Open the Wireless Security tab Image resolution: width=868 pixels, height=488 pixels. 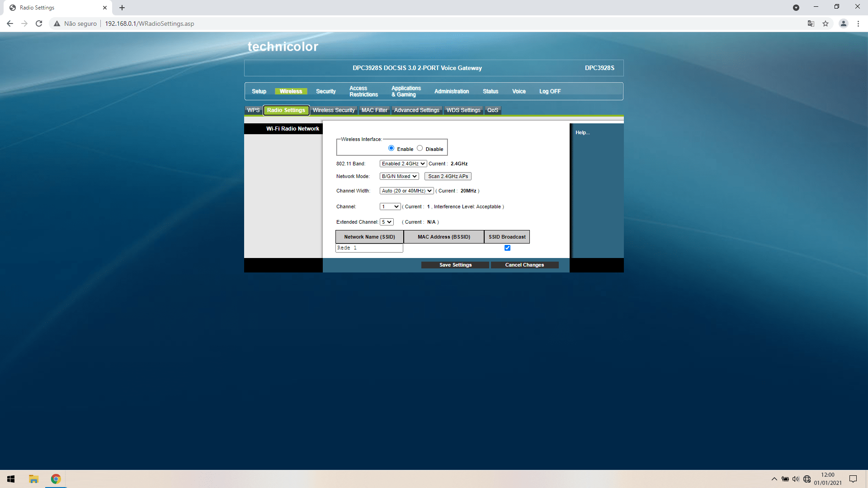click(333, 110)
